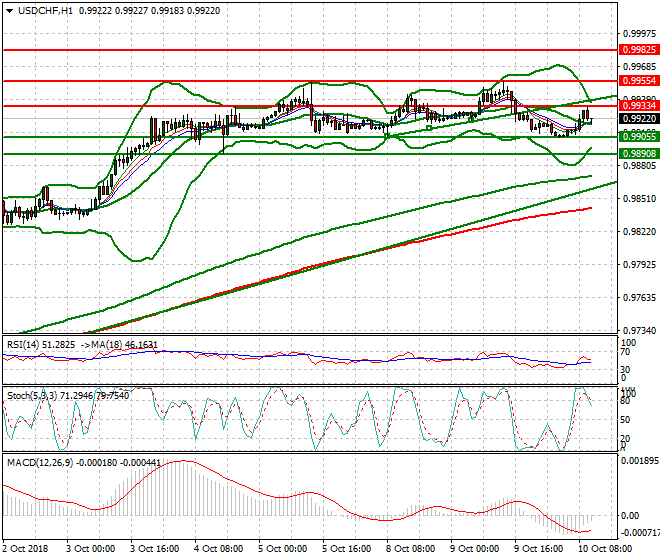The width and height of the screenshot is (660, 560).
Task: Select the 0.97925 price scale value
Action: tap(639, 264)
